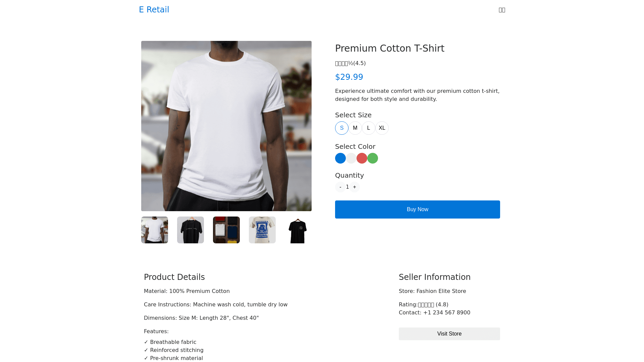The image size is (644, 362).
Task: Choose the M size option
Action: 355,128
